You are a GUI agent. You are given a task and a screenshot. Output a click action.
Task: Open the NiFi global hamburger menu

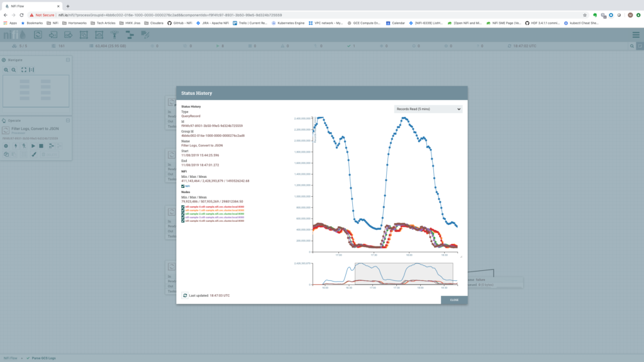(x=635, y=35)
